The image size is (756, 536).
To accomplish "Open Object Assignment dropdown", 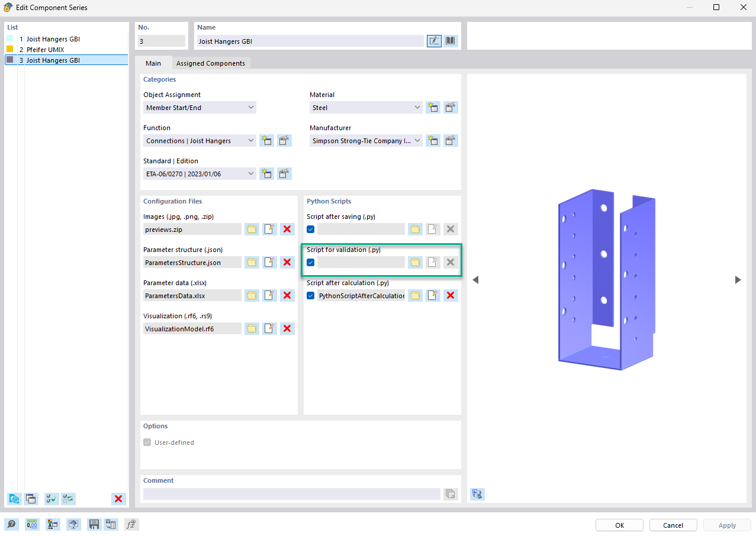I will (200, 108).
